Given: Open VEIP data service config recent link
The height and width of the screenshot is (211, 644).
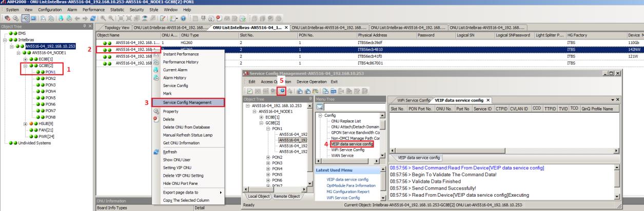Looking at the screenshot, I should click(x=348, y=179).
